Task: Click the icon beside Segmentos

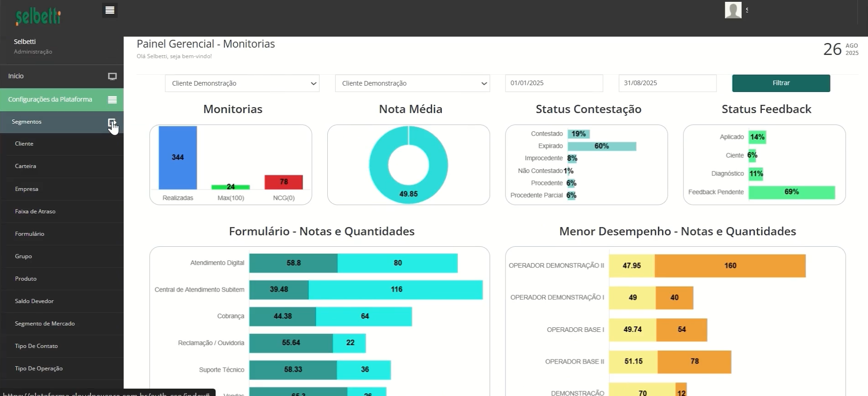Action: click(x=112, y=122)
